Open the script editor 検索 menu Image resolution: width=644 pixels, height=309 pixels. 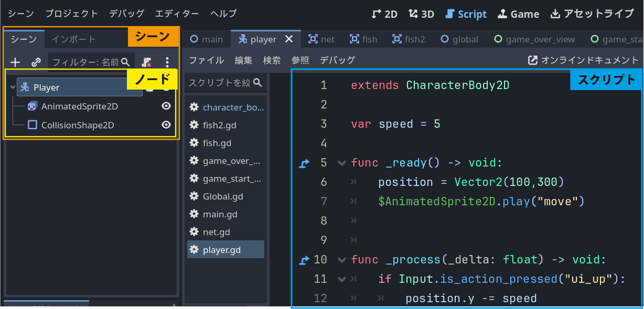pyautogui.click(x=272, y=60)
